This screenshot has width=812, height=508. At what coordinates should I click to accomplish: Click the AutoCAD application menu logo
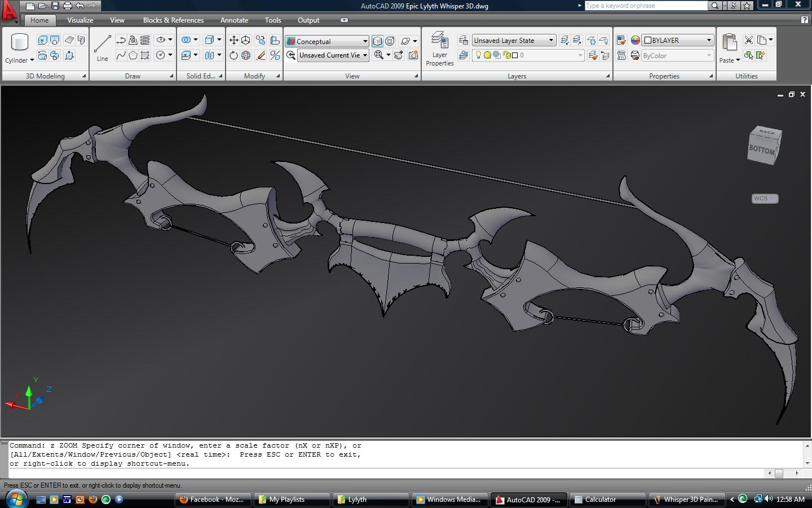coord(9,11)
